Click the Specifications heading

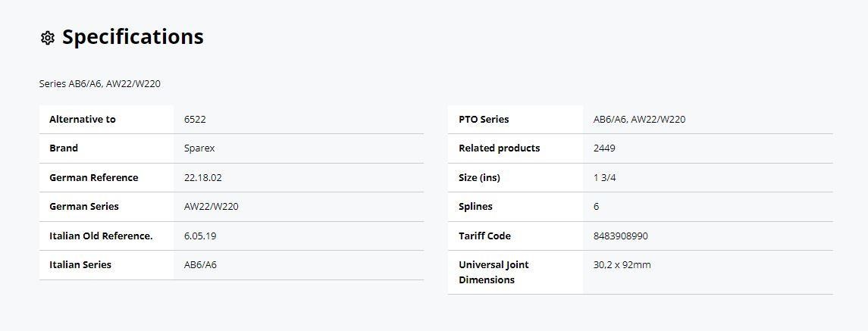tap(133, 37)
